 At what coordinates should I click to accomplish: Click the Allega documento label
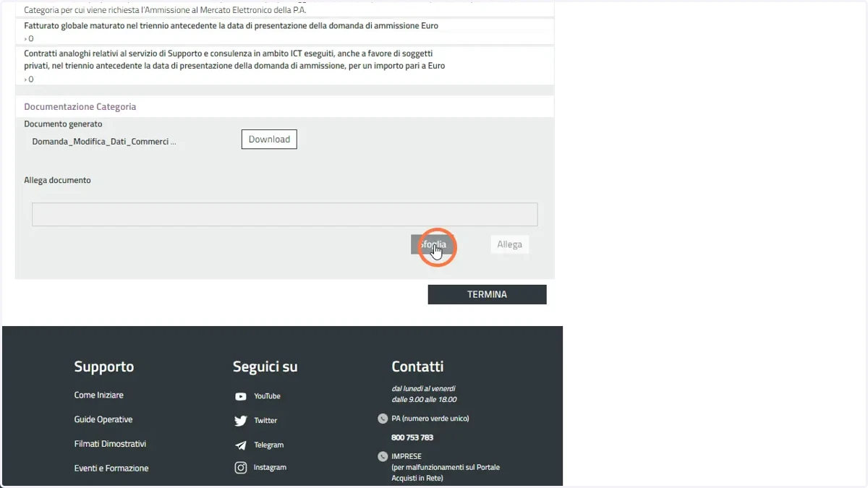coord(57,180)
